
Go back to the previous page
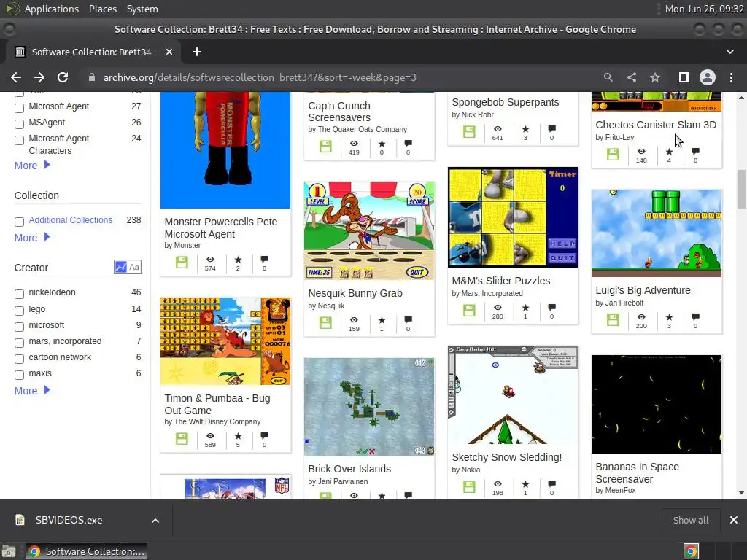[16, 77]
